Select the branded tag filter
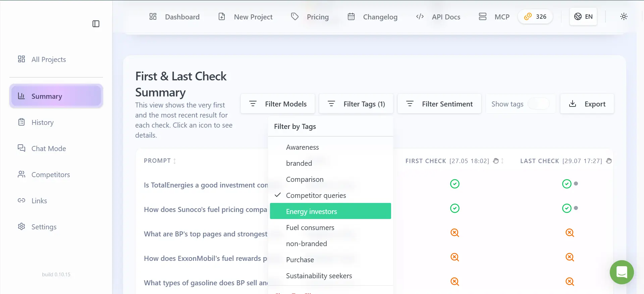 coord(330,163)
